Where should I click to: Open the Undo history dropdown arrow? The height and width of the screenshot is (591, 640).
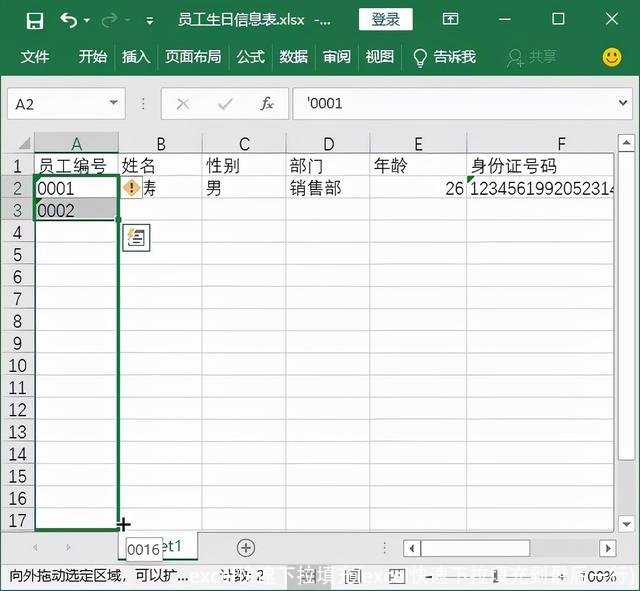point(87,20)
